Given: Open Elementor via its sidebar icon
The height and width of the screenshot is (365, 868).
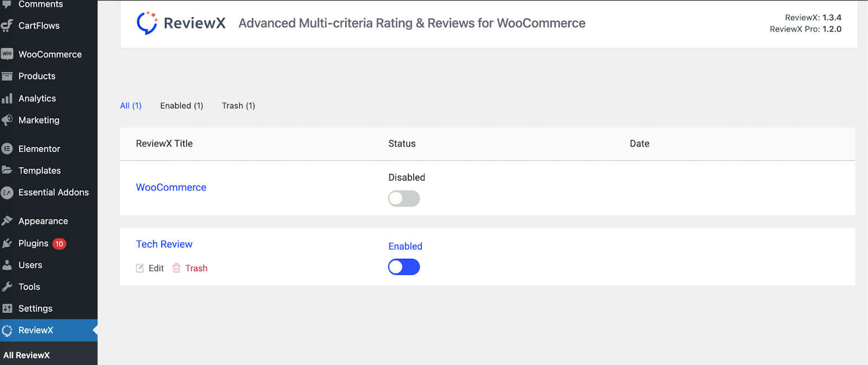Looking at the screenshot, I should click(x=7, y=149).
